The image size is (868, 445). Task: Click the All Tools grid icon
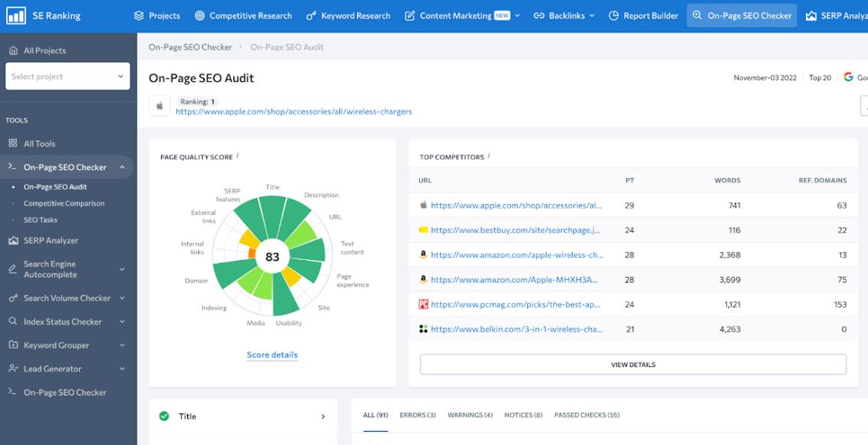13,143
